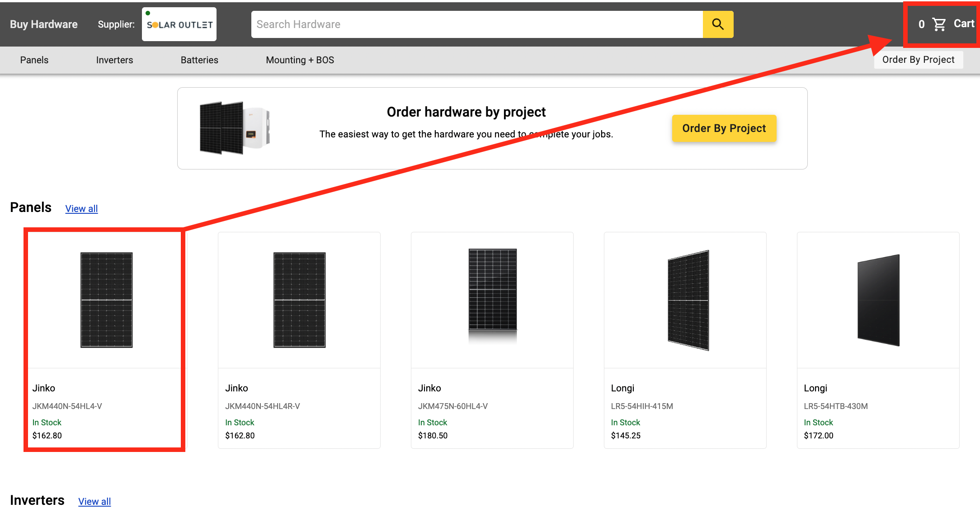Screen dimensions: 980x508
Task: Click the $180.50 price text
Action: point(433,436)
